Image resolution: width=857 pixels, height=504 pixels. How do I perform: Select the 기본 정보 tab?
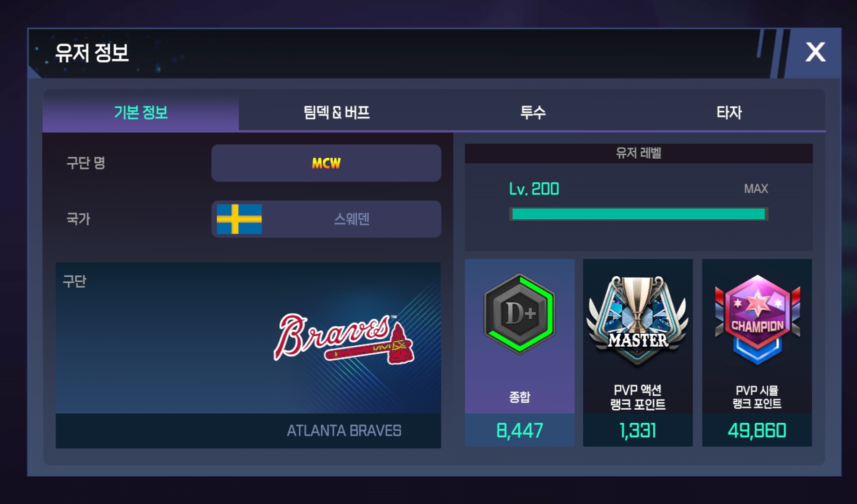141,112
